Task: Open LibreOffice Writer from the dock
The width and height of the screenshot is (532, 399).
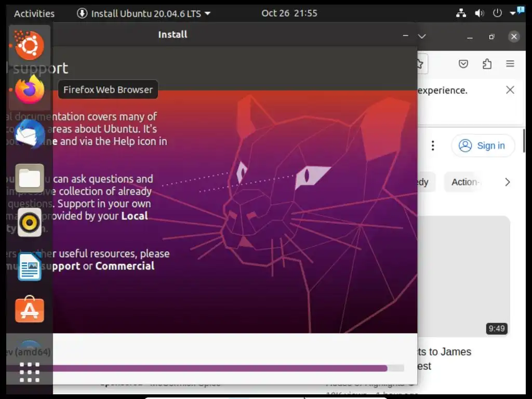Action: pyautogui.click(x=30, y=267)
